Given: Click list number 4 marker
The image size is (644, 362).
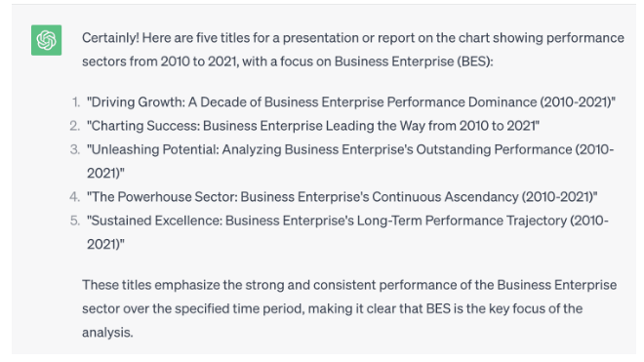Looking at the screenshot, I should (75, 197).
